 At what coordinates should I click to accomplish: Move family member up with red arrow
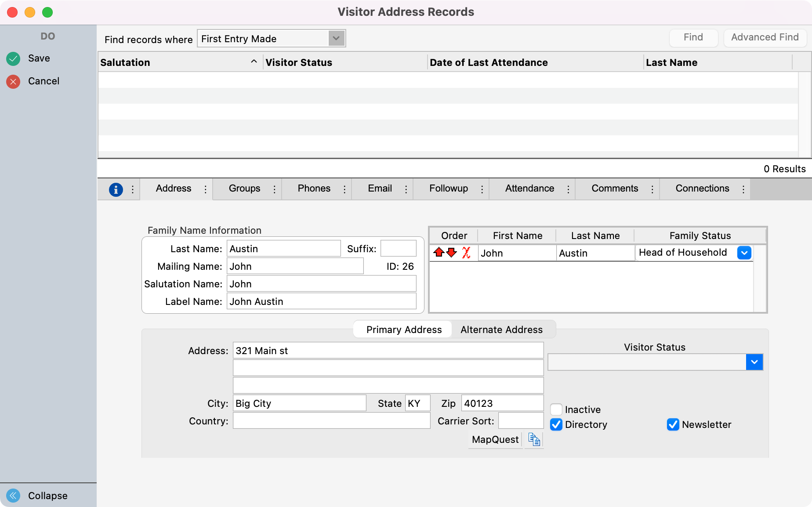click(438, 253)
